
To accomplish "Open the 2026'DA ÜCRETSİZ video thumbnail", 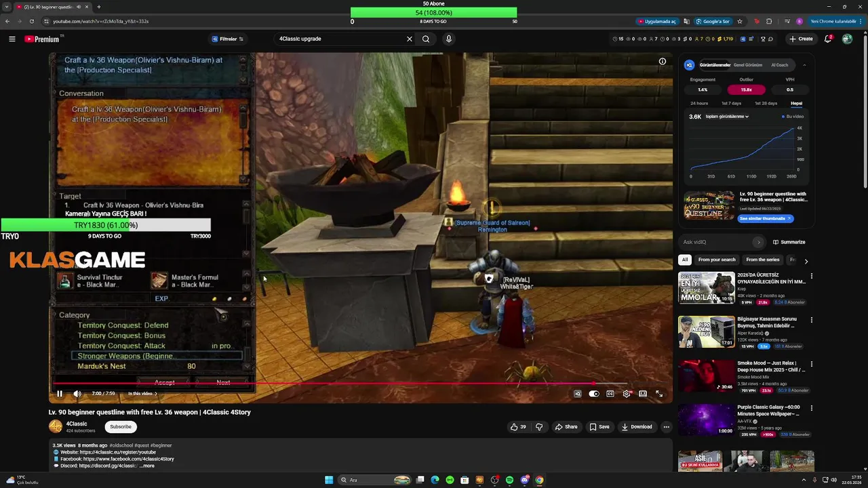I will point(707,287).
